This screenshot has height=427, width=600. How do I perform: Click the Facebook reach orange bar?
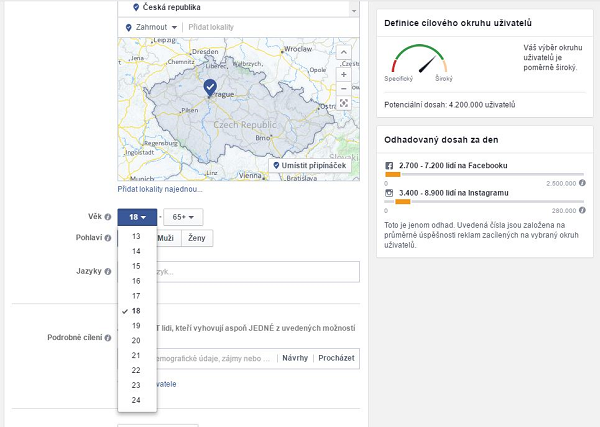pyautogui.click(x=393, y=174)
